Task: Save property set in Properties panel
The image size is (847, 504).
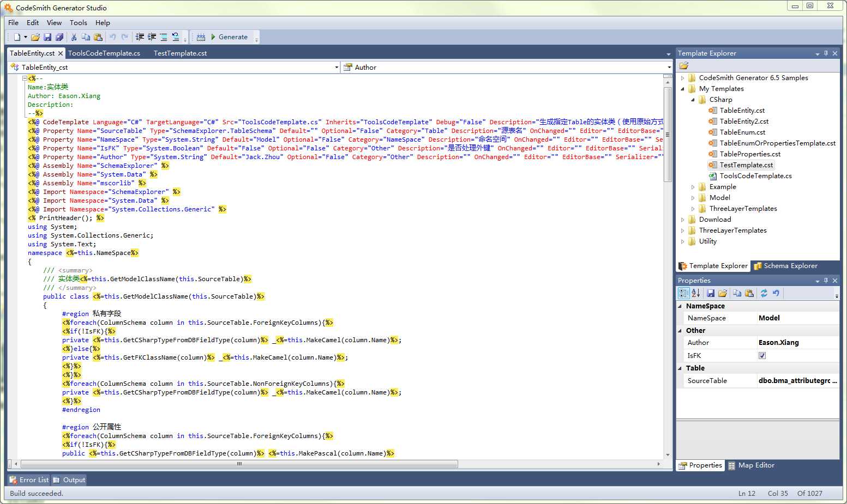Action: (711, 293)
